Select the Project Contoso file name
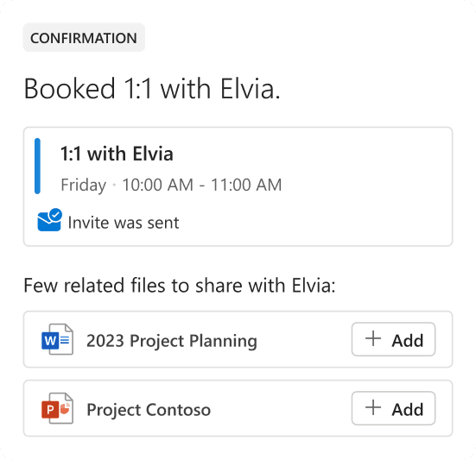476x460 pixels. [149, 410]
